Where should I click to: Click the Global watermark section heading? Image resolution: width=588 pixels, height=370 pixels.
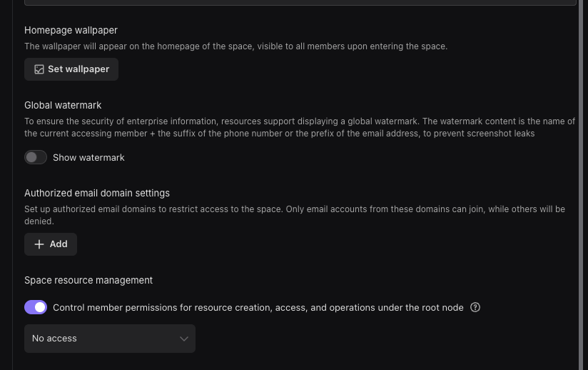coord(63,105)
